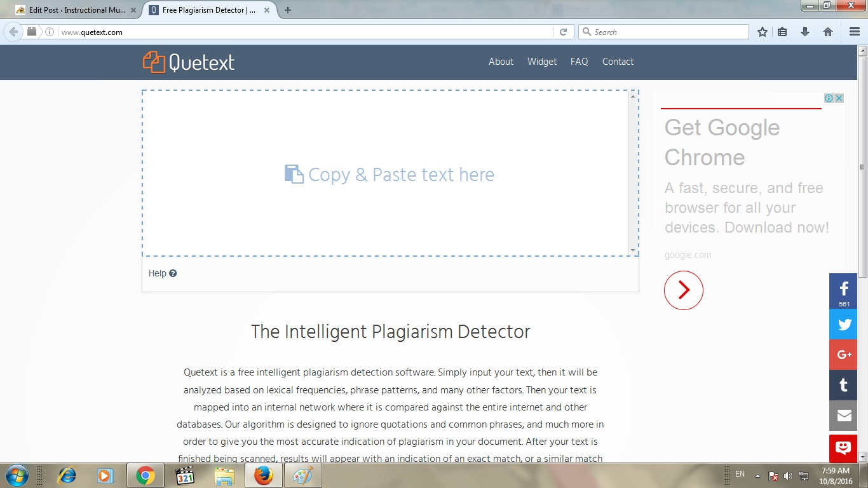Open the Windows Start menu
868x488 pixels.
pos(16,475)
